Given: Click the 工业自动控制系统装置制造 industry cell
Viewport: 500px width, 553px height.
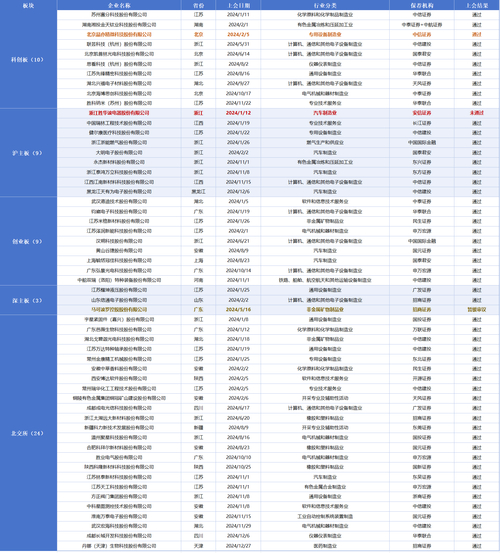Looking at the screenshot, I should [325, 516].
